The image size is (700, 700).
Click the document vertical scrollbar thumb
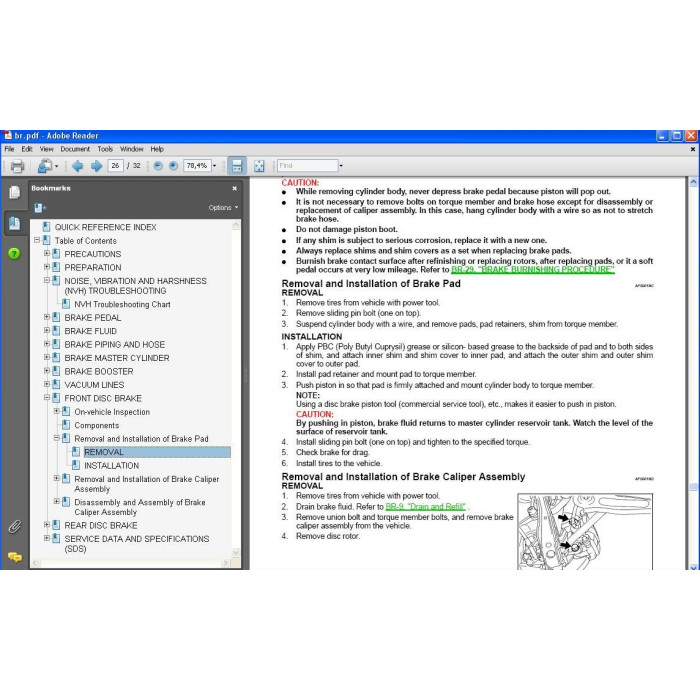point(693,486)
